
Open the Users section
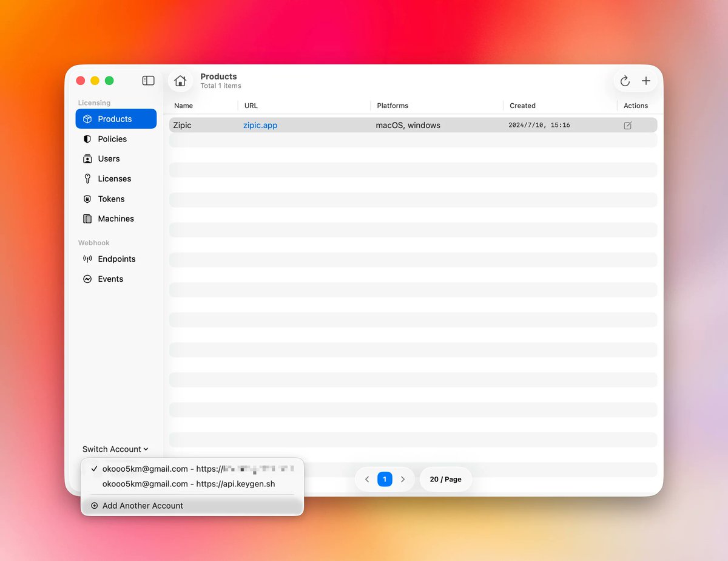[x=109, y=159]
